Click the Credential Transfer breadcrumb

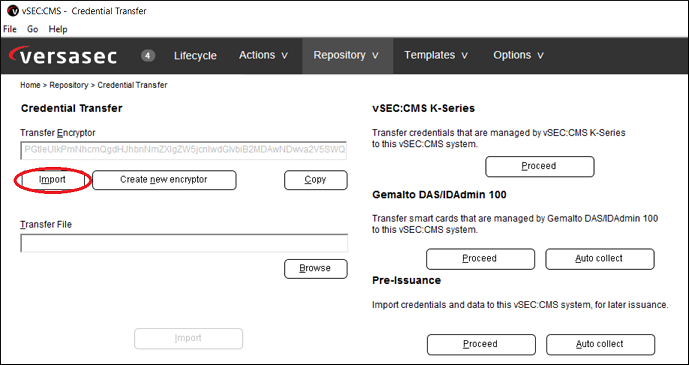tap(132, 85)
